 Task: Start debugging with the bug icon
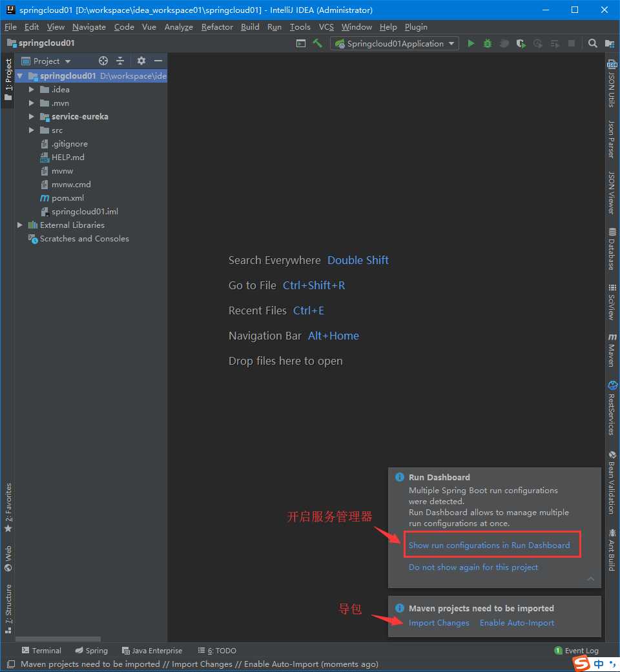click(x=488, y=43)
